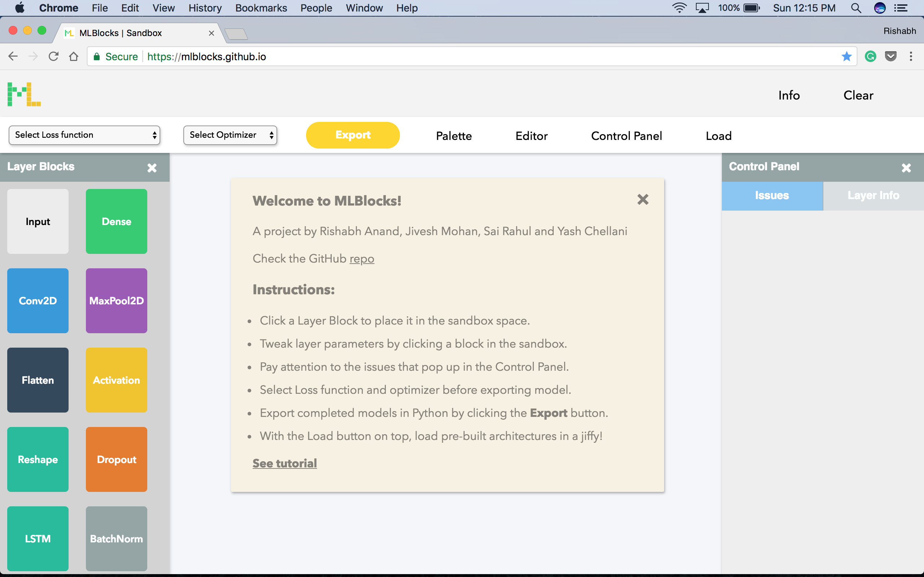This screenshot has height=577, width=924.
Task: Close the Layer Blocks palette panel
Action: point(152,168)
